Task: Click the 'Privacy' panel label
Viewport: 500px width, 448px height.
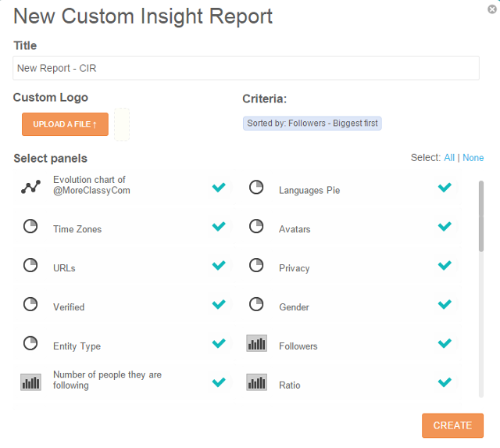Action: click(x=294, y=268)
